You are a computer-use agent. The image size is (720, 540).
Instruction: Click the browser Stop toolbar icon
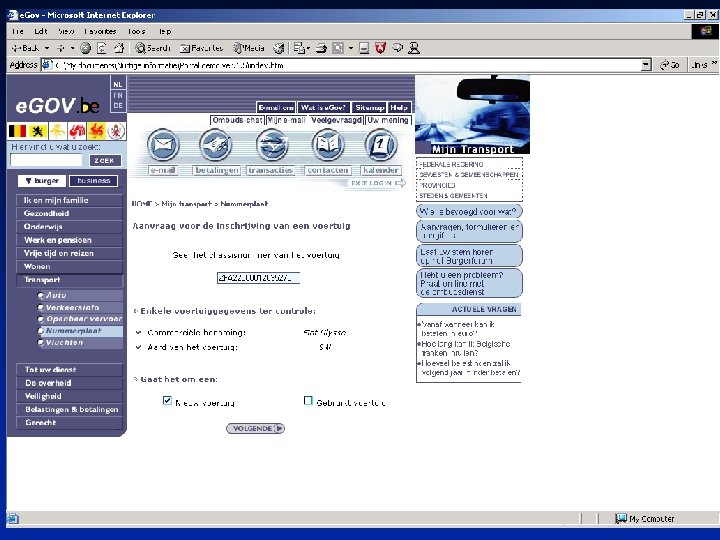point(85,48)
